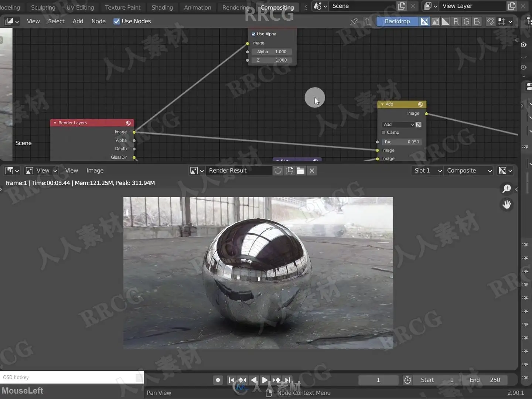Browse linked images dropdown

197,171
